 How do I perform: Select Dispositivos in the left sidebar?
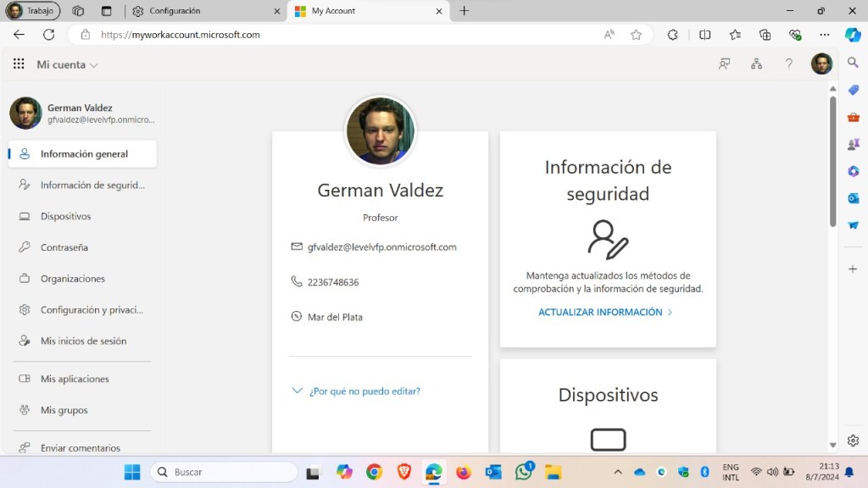tap(65, 216)
